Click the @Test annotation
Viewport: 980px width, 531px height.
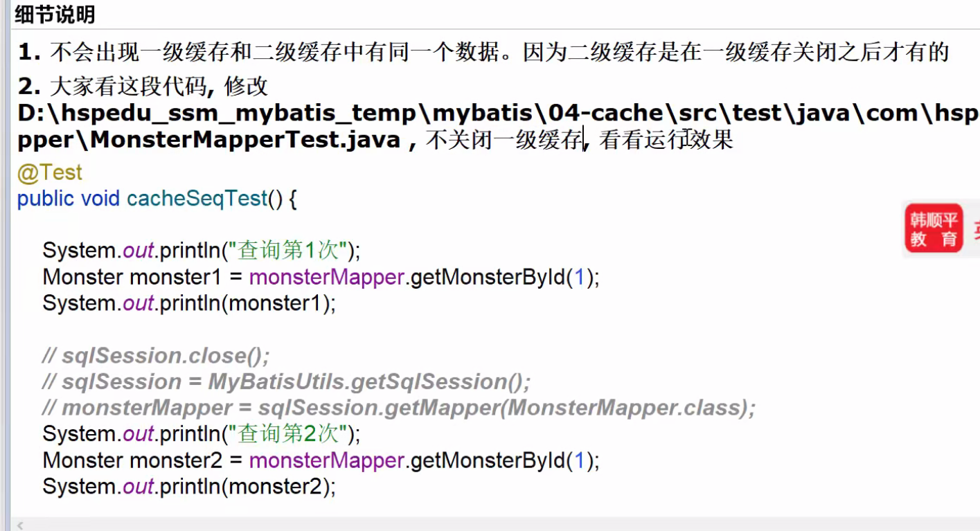pos(50,172)
